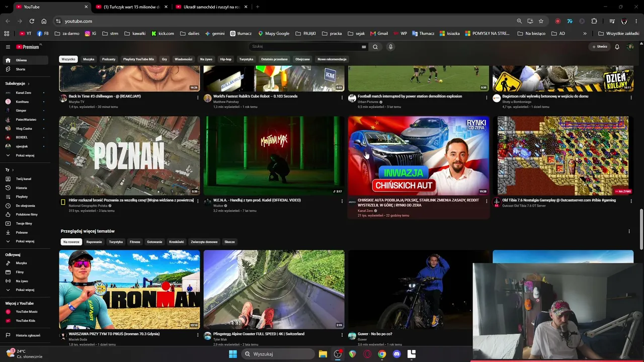Open the Ty section header
Image resolution: width=644 pixels, height=362 pixels.
point(10,170)
